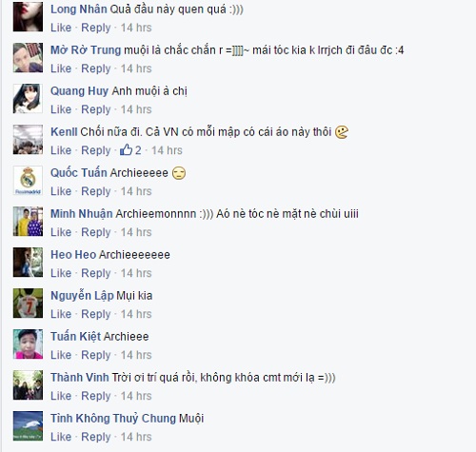Open Long Nhân's profile picture
476x452 pixels.
click(x=28, y=16)
